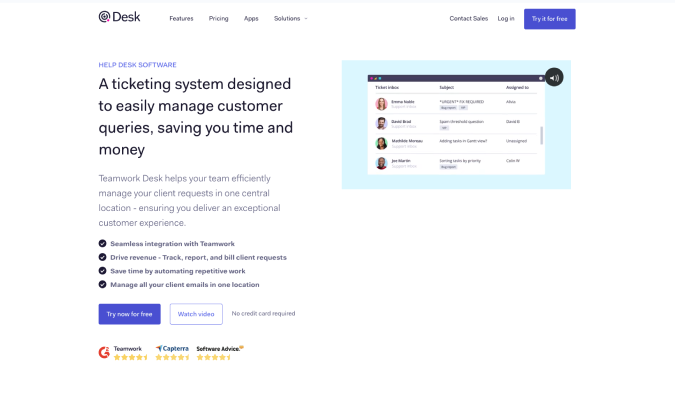This screenshot has width=675, height=394.
Task: Click David Brad's avatar in ticket list
Action: (x=381, y=124)
